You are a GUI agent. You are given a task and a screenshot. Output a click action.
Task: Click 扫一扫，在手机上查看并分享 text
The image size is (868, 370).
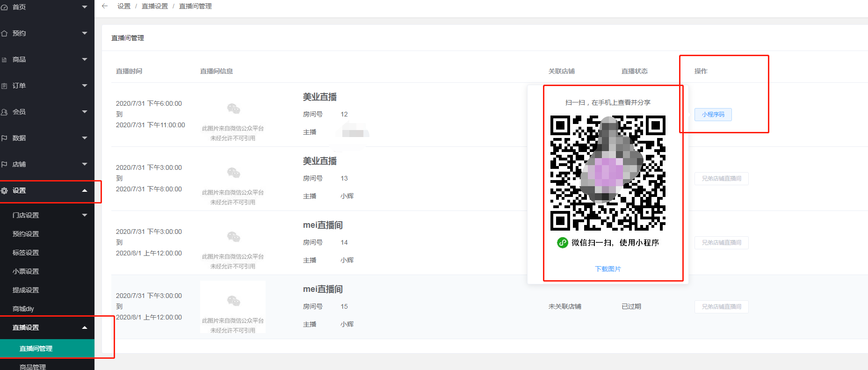608,102
